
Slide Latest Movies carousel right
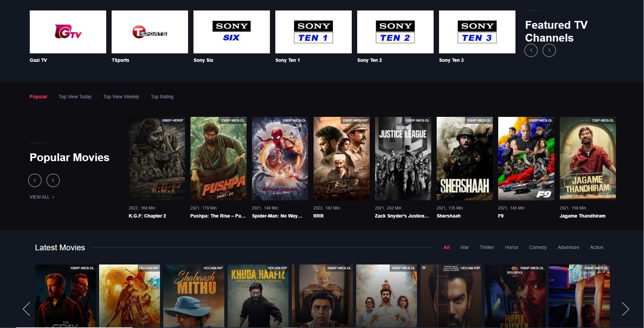(x=625, y=309)
